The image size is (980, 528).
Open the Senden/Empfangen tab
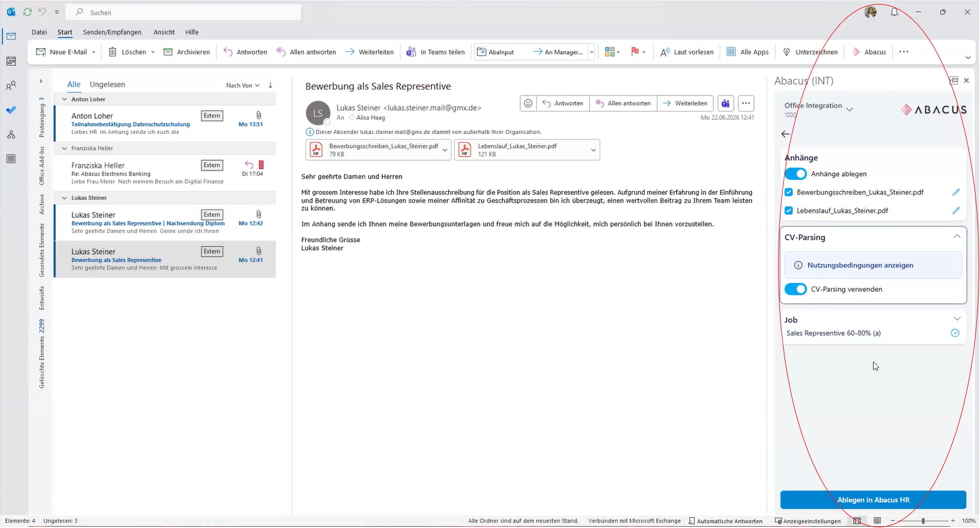click(x=112, y=32)
